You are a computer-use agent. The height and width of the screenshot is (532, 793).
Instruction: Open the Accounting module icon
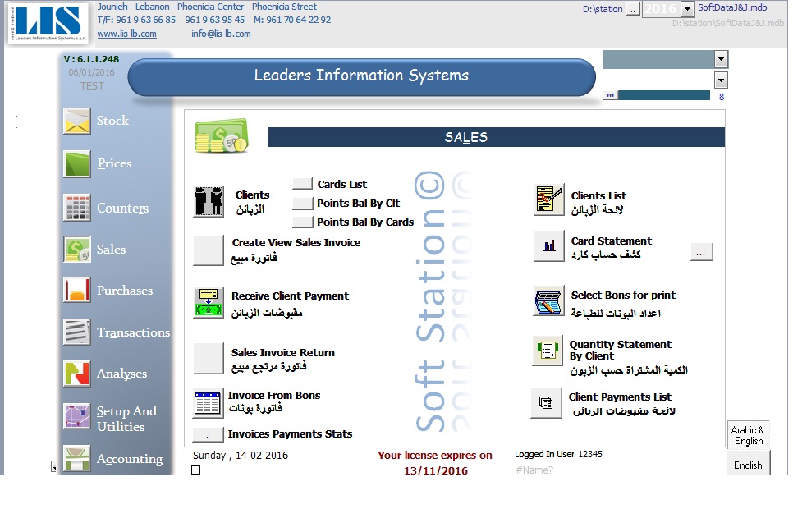click(77, 457)
